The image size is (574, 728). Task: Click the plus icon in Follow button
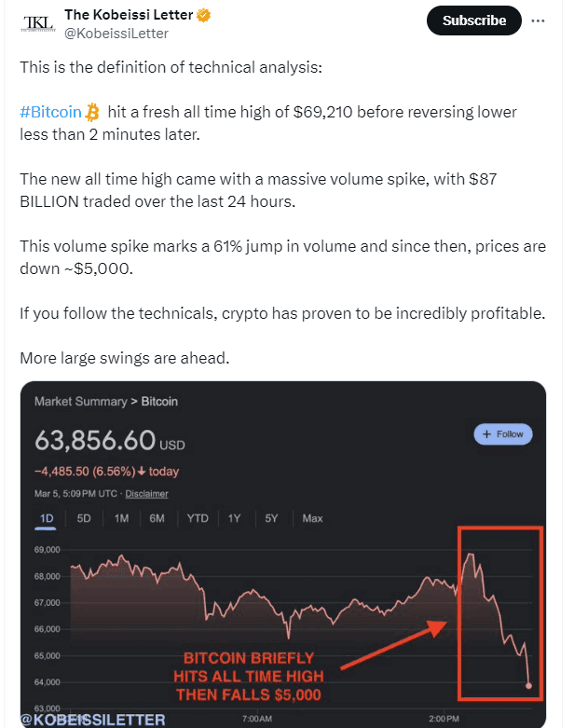tap(486, 434)
